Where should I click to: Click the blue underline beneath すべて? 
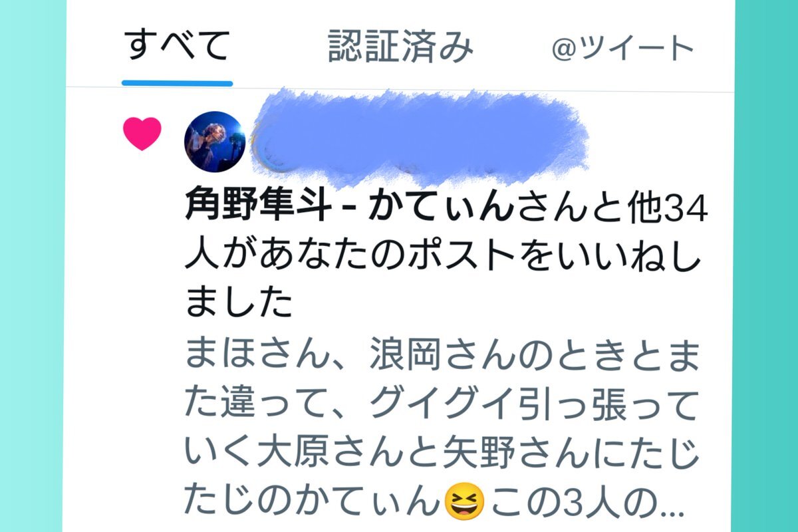[x=177, y=84]
